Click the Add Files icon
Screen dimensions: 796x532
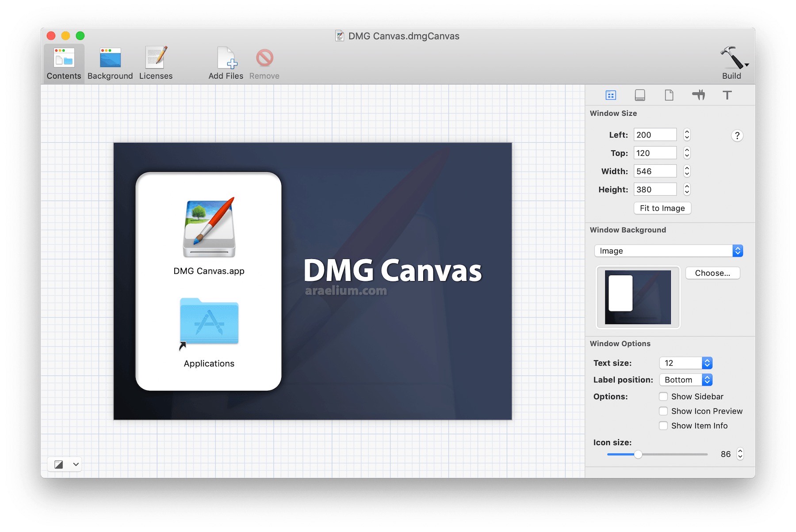(226, 58)
